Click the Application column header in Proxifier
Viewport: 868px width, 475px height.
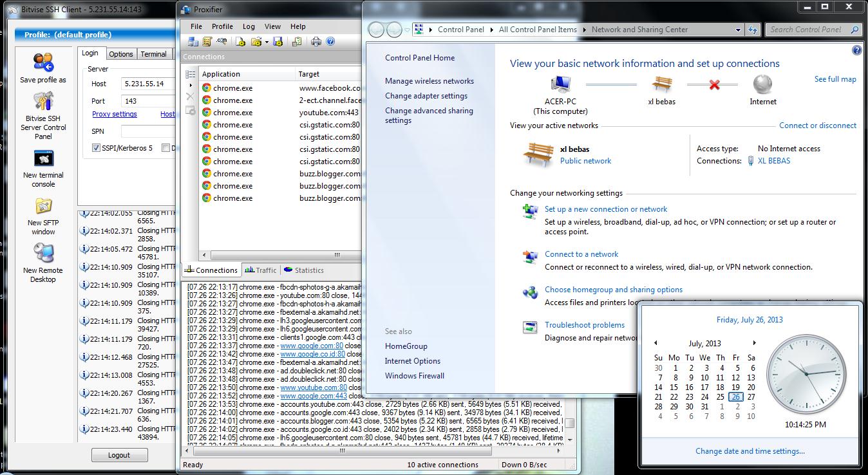pyautogui.click(x=247, y=74)
